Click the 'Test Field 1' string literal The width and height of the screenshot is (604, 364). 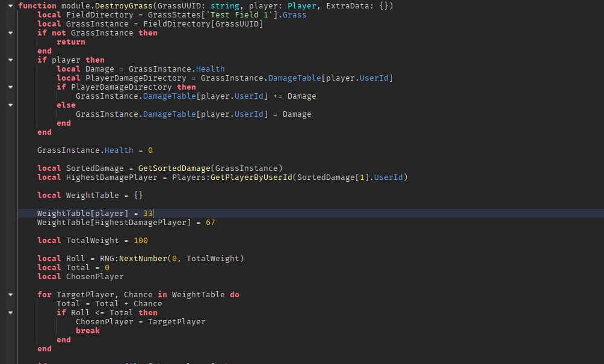click(x=239, y=14)
